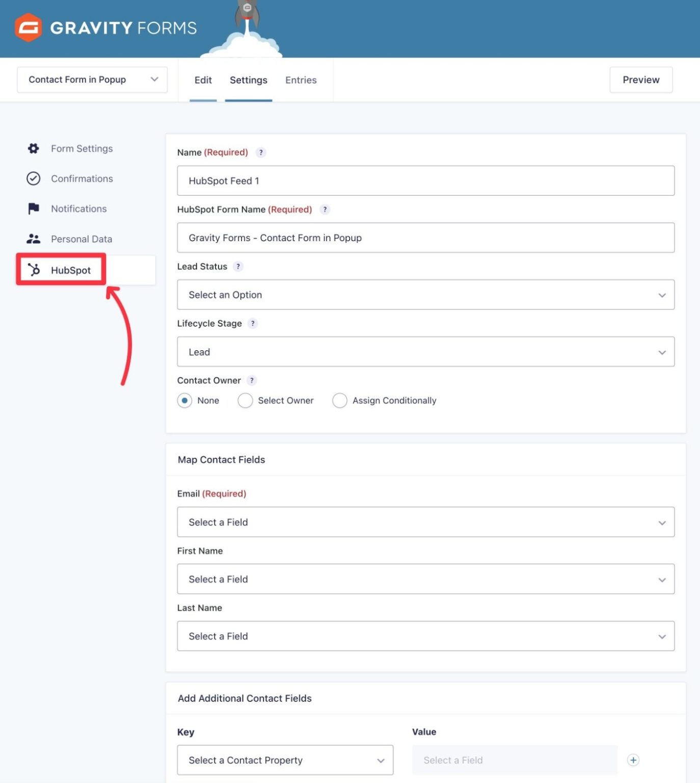The width and height of the screenshot is (700, 783).
Task: Click the Lifecycle Stage question mark icon
Action: click(x=252, y=323)
